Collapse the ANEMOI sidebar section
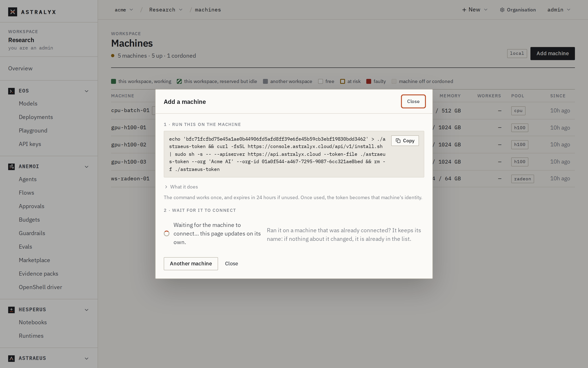This screenshot has width=588, height=368. 87,167
